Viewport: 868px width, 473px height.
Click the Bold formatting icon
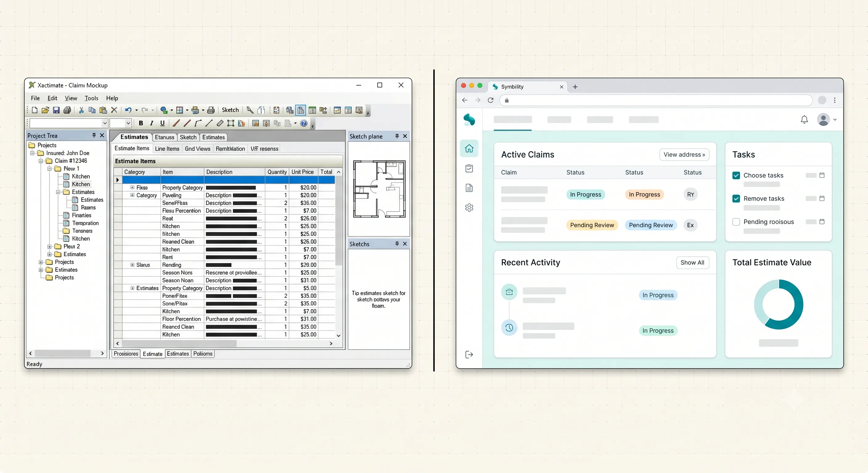click(141, 123)
